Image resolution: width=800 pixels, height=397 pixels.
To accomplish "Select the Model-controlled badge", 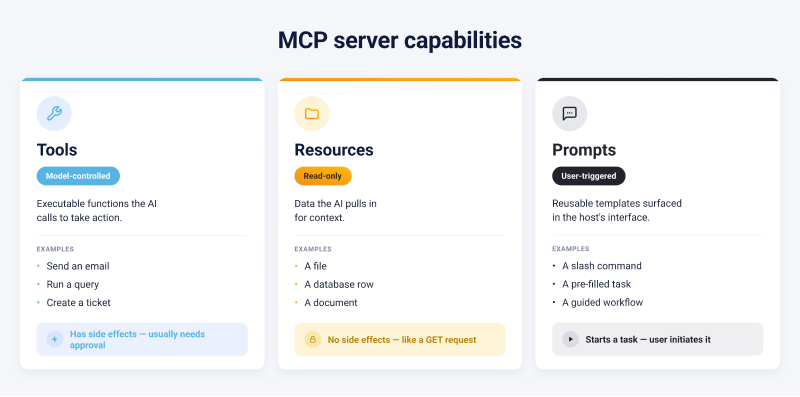I will coord(78,176).
